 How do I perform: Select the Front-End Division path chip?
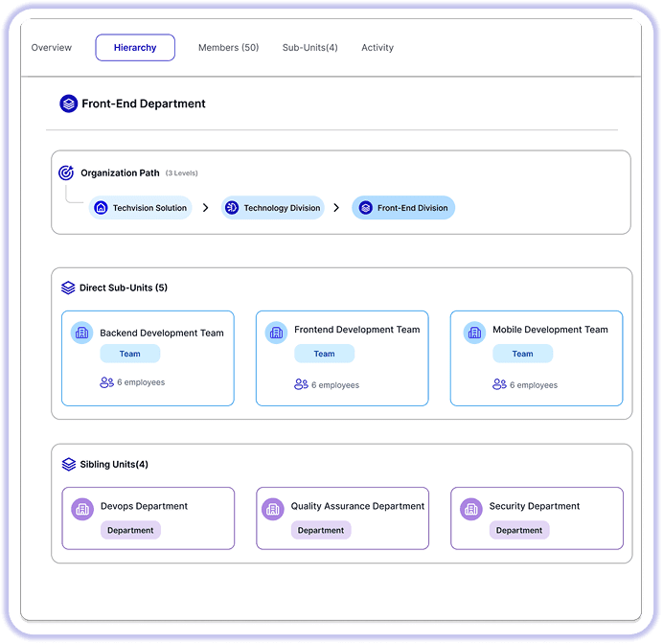click(x=403, y=208)
